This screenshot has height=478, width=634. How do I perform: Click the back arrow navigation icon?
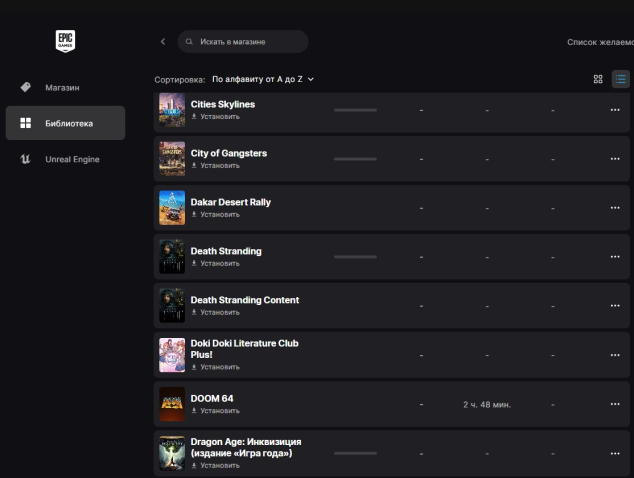pyautogui.click(x=163, y=42)
